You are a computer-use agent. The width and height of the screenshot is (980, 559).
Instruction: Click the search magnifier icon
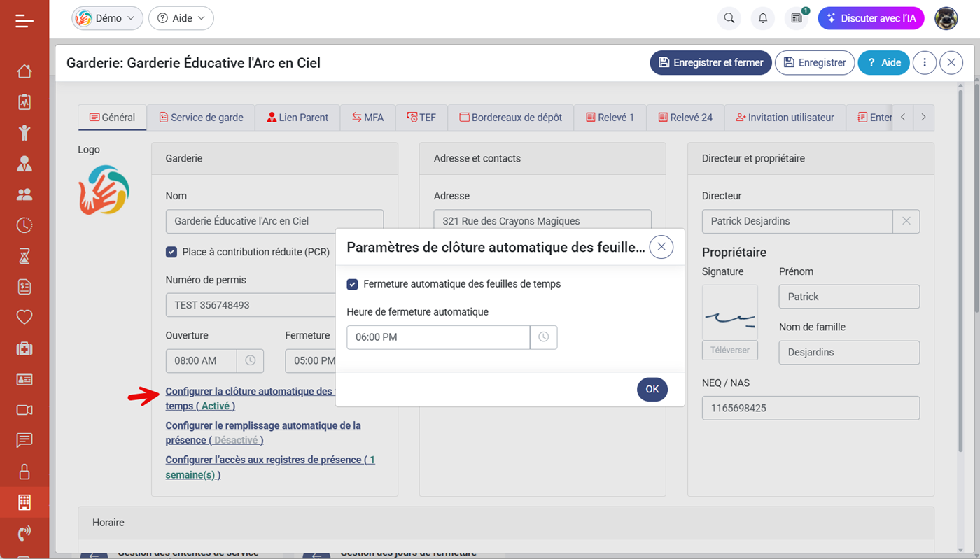pos(729,18)
